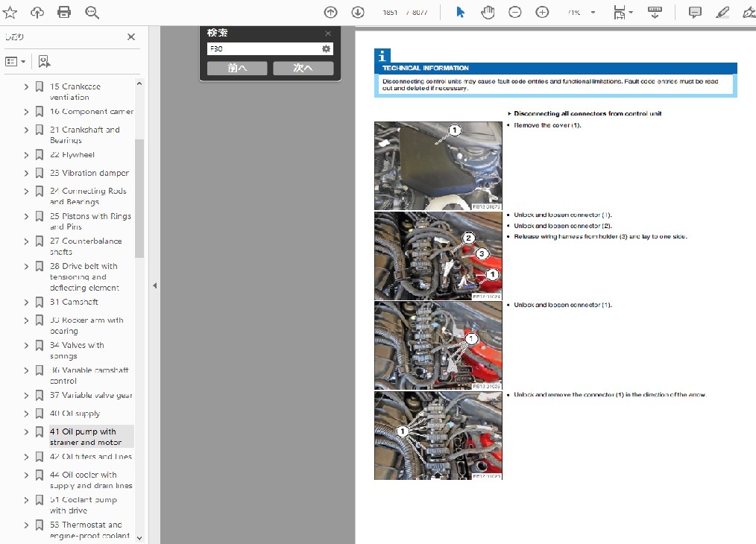Click the 前へ previous result button

pos(237,68)
